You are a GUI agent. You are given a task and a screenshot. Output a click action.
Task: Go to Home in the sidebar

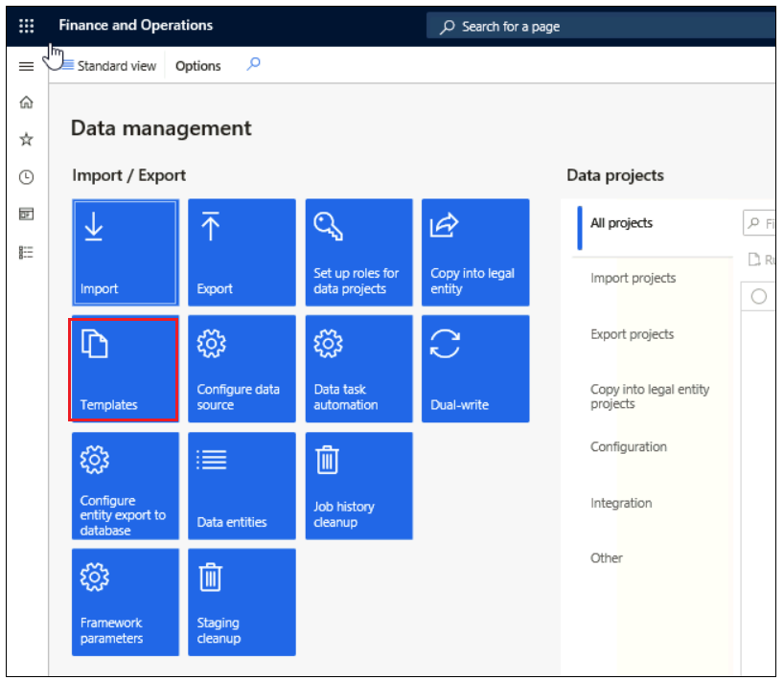[x=27, y=102]
